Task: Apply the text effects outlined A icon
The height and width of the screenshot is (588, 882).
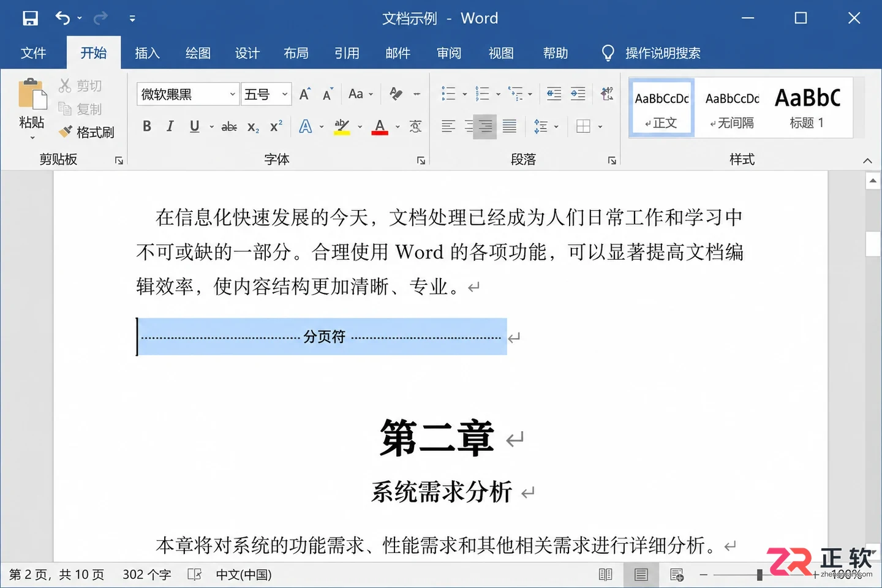Action: [305, 126]
